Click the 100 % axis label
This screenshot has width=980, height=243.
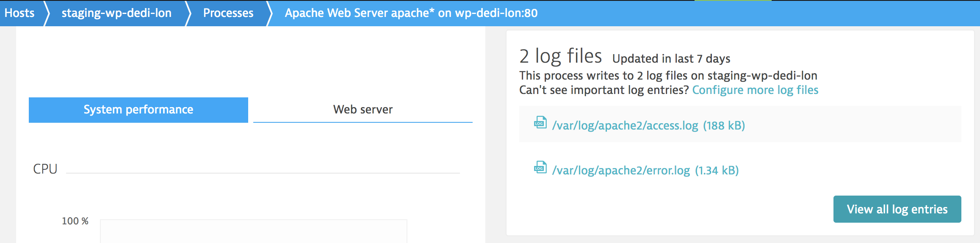[x=75, y=221]
